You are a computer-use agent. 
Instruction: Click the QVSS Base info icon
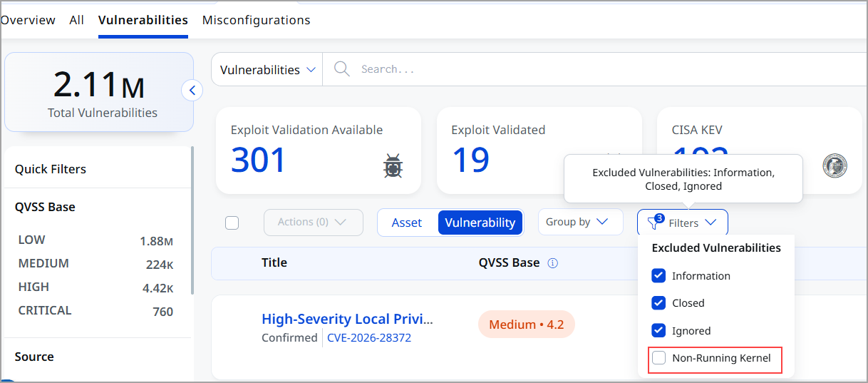point(553,263)
